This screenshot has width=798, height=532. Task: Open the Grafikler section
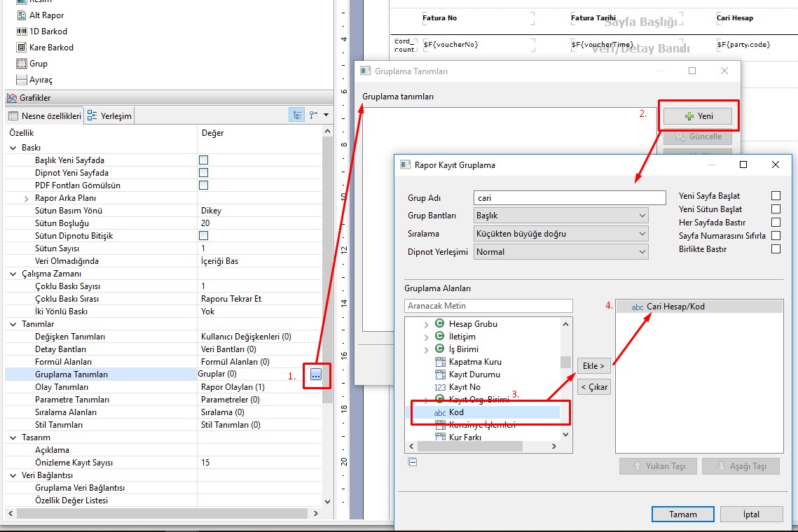pos(34,98)
